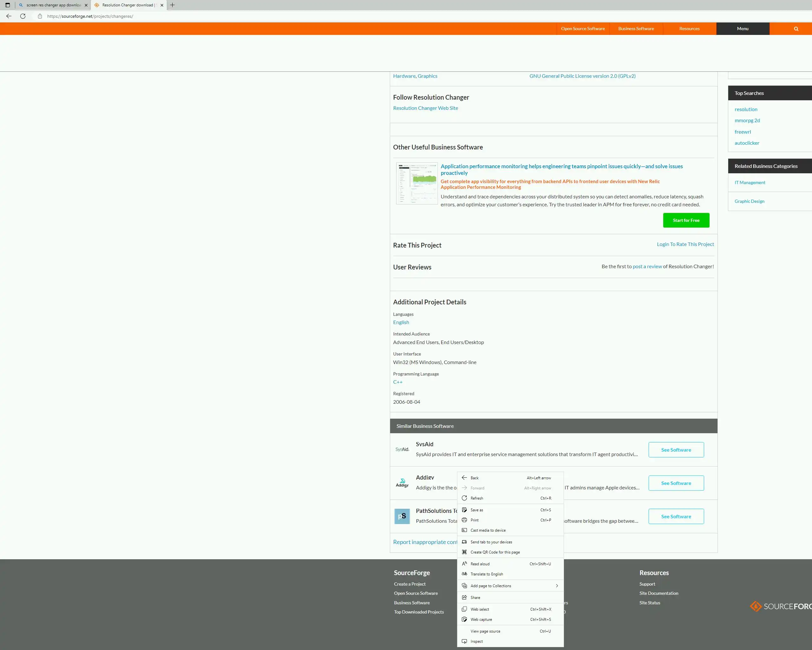
Task: Open the Menu dropdown in header
Action: coord(742,29)
